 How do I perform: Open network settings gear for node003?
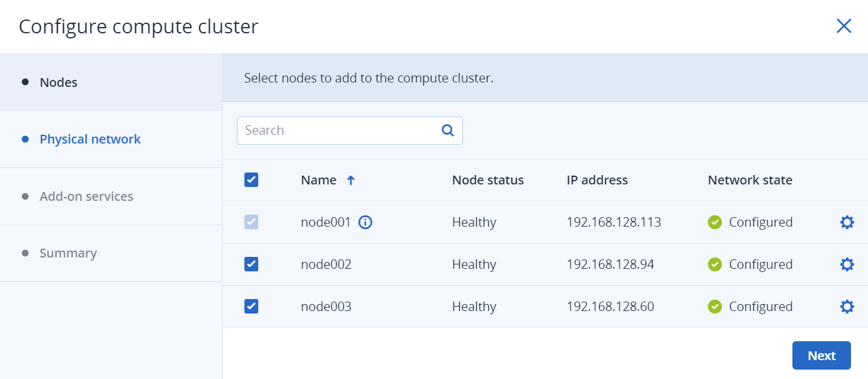click(x=847, y=307)
